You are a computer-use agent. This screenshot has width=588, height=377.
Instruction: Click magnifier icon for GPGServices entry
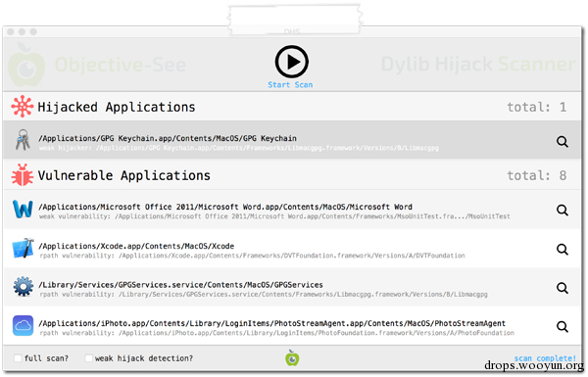tap(563, 288)
